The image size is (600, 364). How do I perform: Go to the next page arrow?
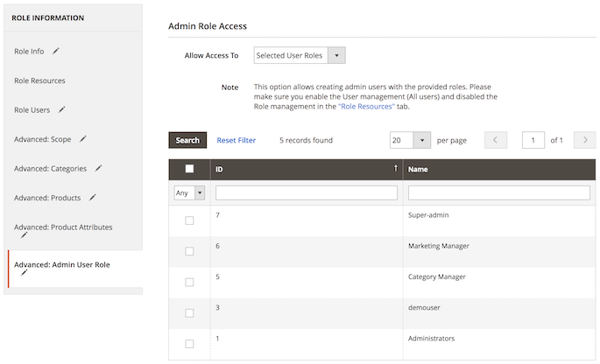pyautogui.click(x=584, y=140)
